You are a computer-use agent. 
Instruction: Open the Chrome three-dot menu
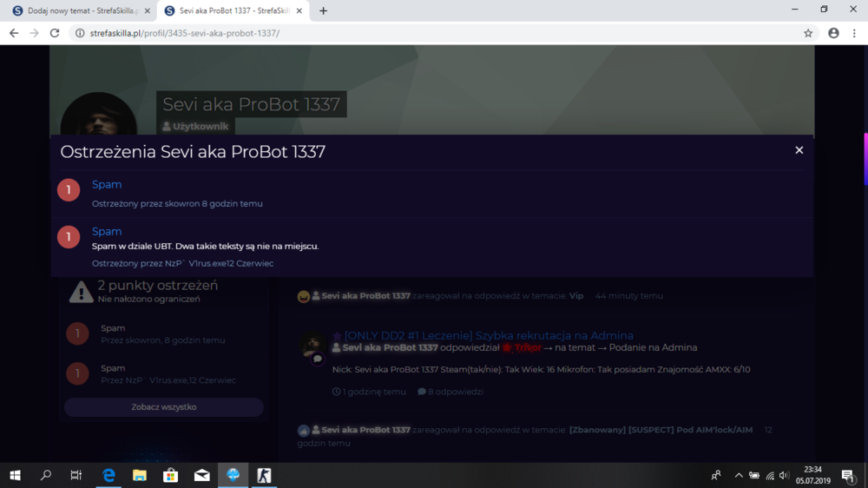[854, 33]
